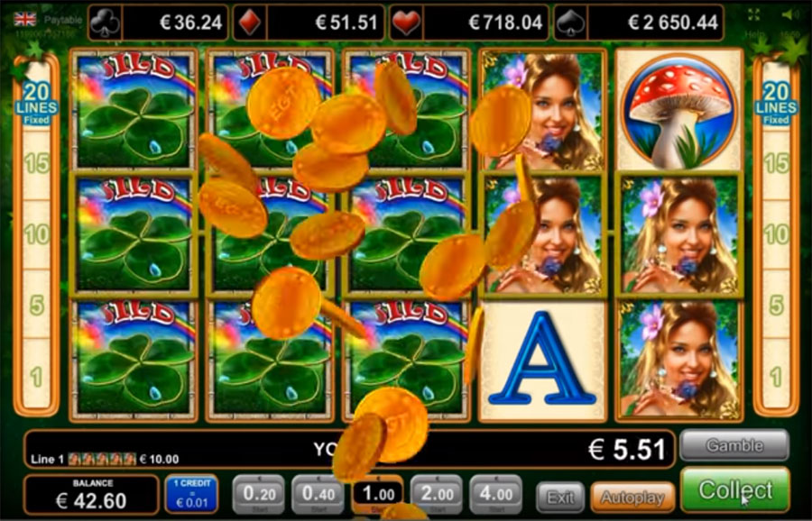Click the spades jackpot icon
812x521 pixels.
pyautogui.click(x=571, y=23)
